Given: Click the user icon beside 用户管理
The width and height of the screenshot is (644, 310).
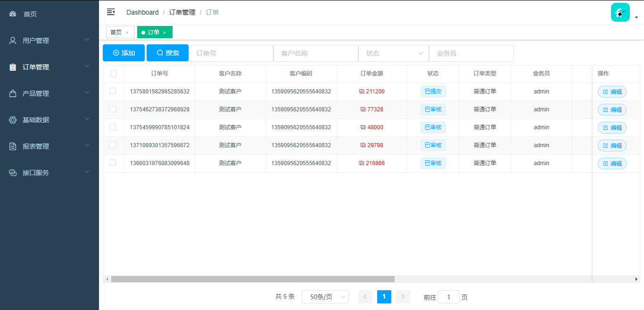Looking at the screenshot, I should pyautogui.click(x=13, y=41).
